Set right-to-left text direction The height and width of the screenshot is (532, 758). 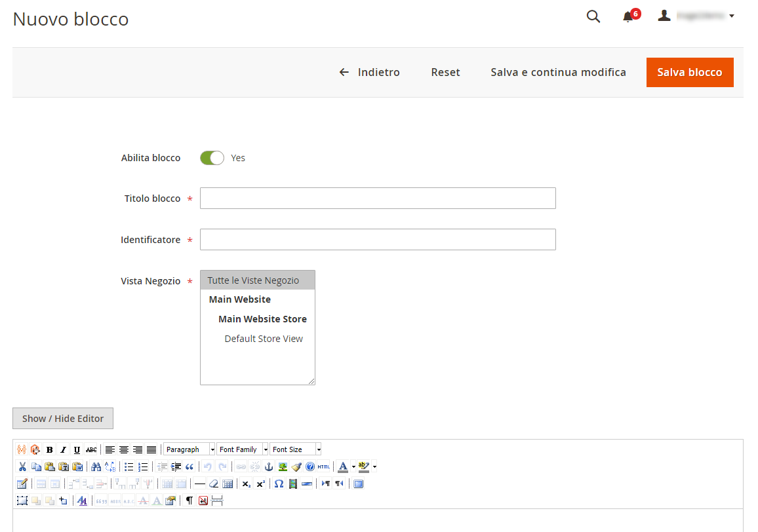[340, 484]
